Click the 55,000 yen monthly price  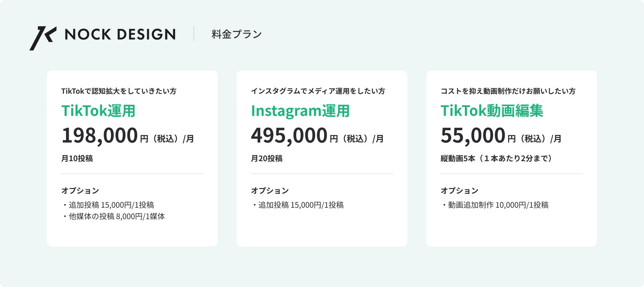[x=473, y=136]
